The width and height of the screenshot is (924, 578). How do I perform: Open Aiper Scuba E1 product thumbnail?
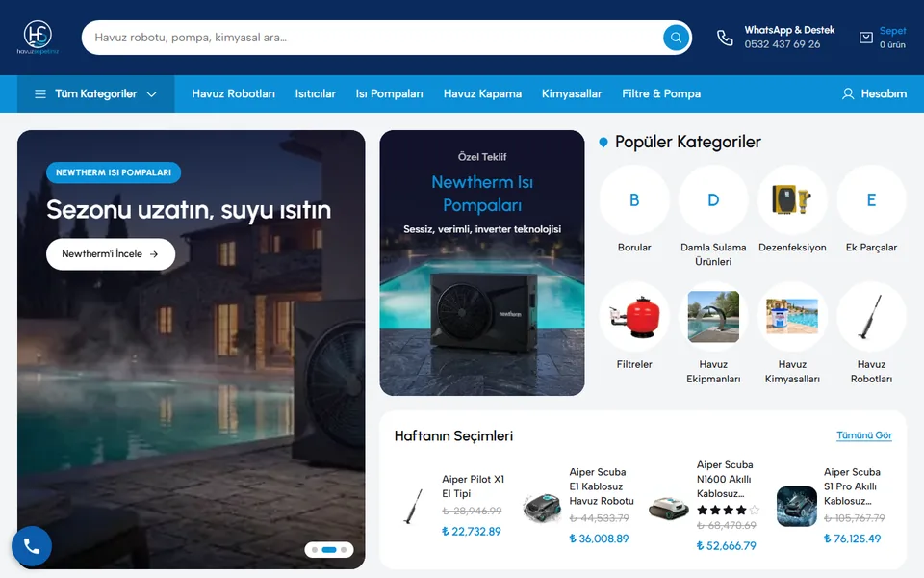[541, 506]
